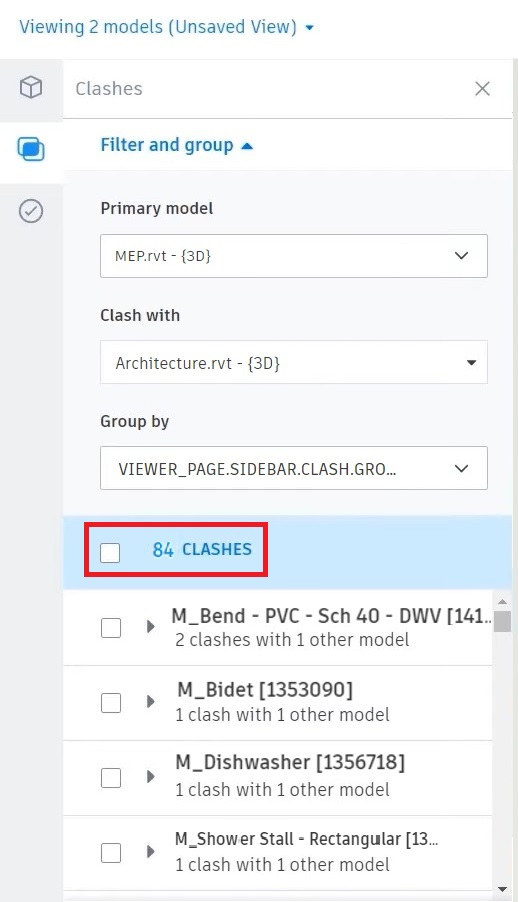
Task: Select the M_Shower Stall checkbox
Action: (x=111, y=853)
